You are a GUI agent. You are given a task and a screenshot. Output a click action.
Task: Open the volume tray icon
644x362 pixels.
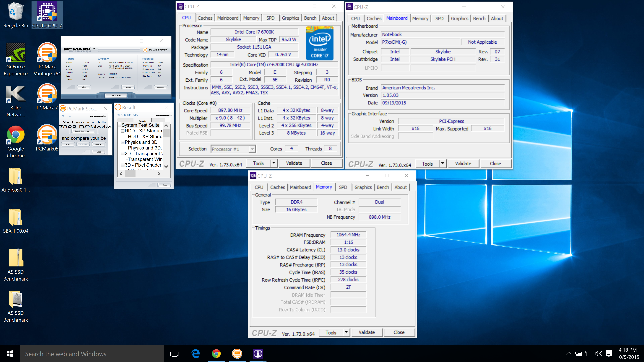click(599, 353)
